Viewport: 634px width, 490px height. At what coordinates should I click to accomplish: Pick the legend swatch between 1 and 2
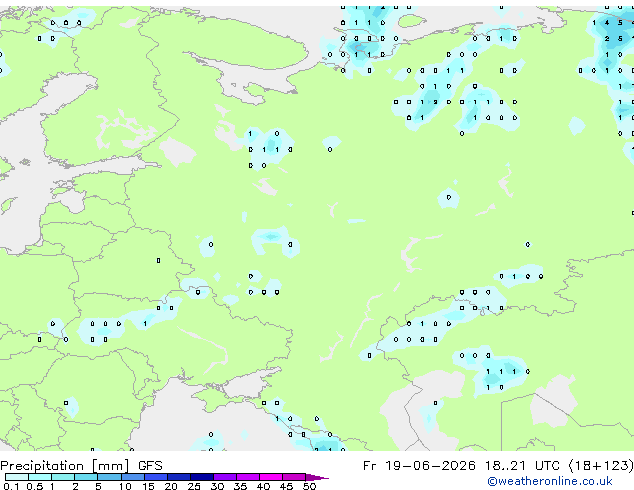pyautogui.click(x=63, y=477)
